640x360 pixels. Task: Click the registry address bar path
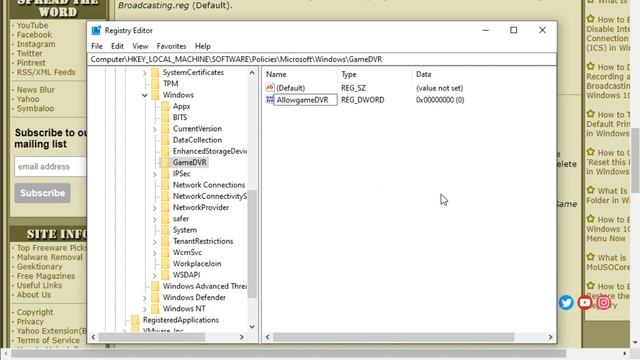322,59
